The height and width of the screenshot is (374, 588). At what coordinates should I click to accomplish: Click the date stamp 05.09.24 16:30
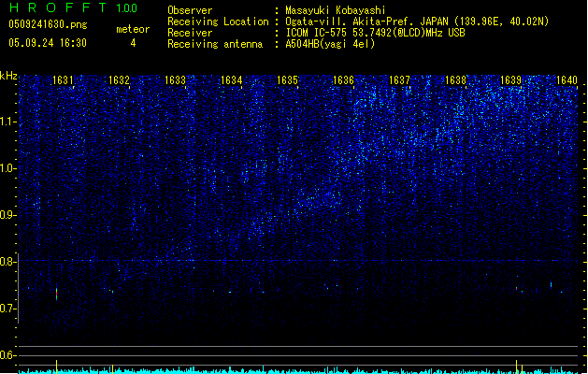(x=48, y=43)
